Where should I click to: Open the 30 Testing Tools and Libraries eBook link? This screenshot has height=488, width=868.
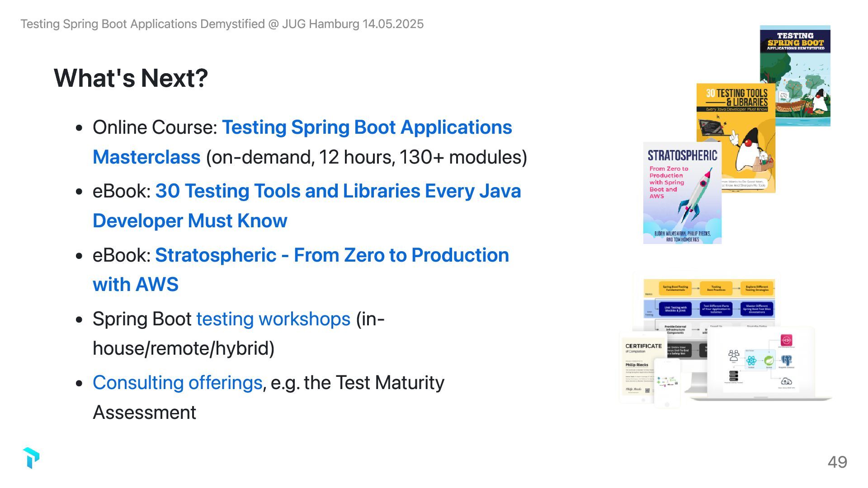coord(338,192)
